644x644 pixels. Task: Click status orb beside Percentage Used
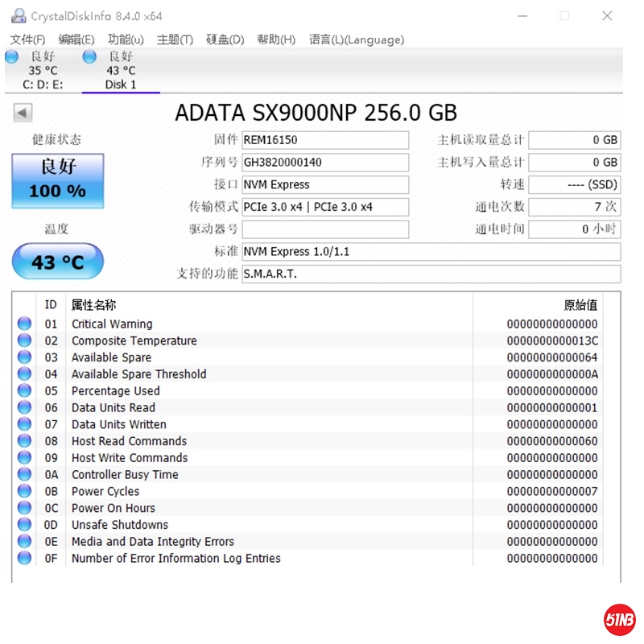(24, 390)
